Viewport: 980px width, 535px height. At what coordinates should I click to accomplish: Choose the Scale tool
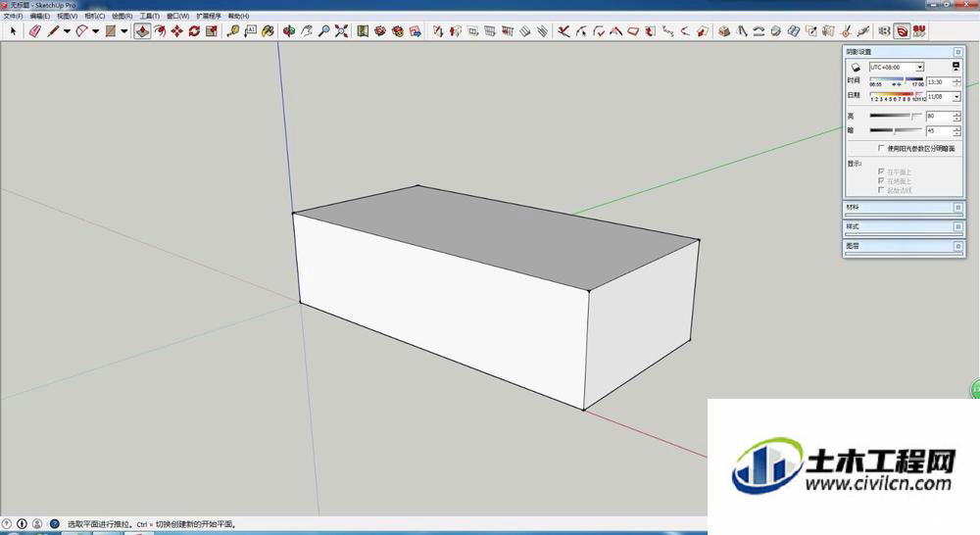click(x=212, y=30)
